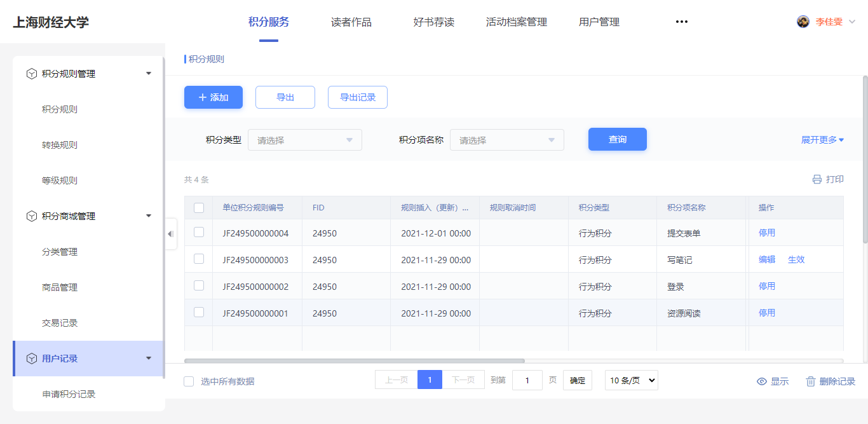Click the cube icon beside 积分规则管理
Screen dimensions: 868x424
(x=31, y=74)
